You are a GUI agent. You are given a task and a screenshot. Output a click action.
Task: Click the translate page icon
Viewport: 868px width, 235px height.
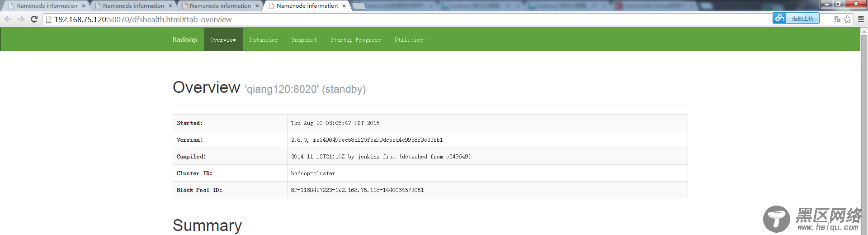837,19
